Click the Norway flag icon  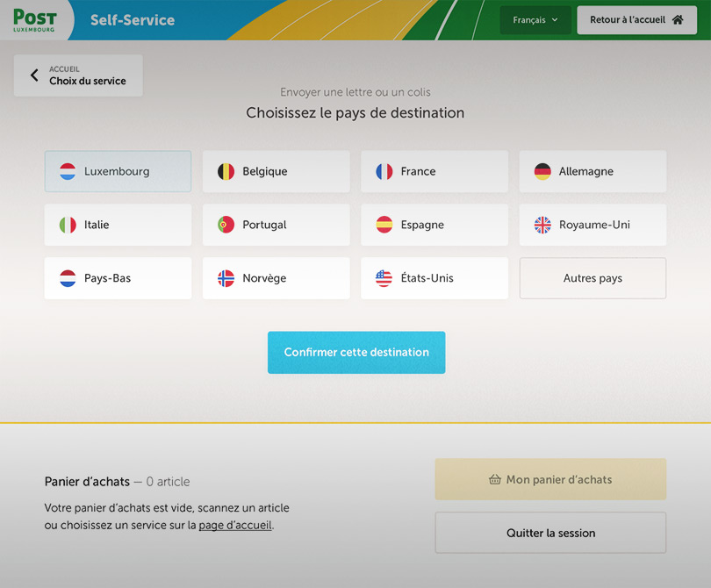[226, 278]
